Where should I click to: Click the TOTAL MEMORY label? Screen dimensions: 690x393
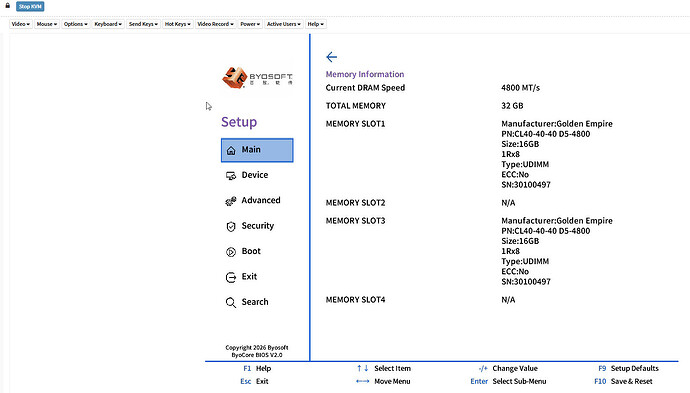tap(356, 106)
